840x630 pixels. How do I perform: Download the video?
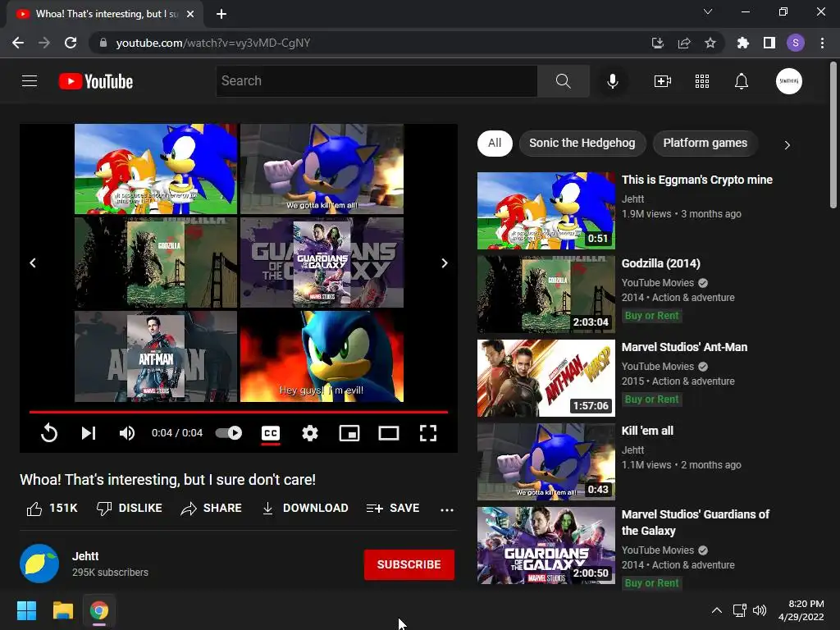(x=305, y=508)
